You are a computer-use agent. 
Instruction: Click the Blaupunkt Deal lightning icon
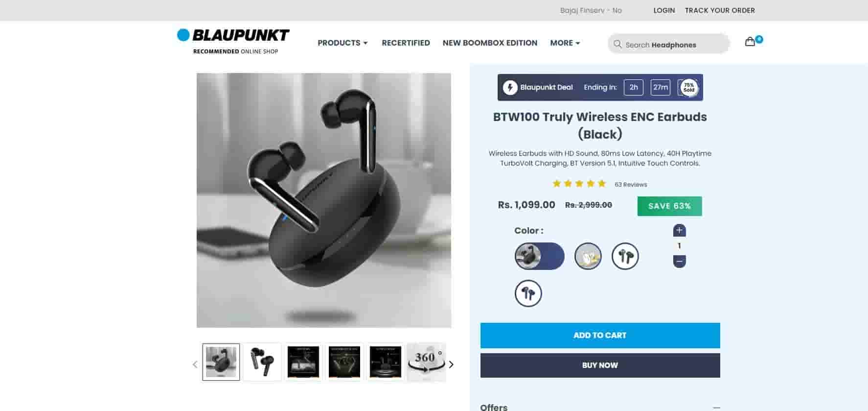click(510, 87)
